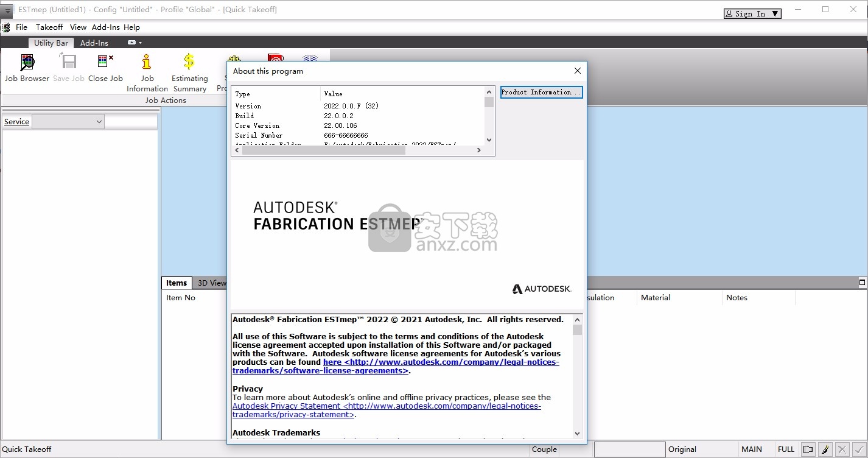Click down arrow of license text scrollbar
The image size is (868, 458).
coord(577,433)
